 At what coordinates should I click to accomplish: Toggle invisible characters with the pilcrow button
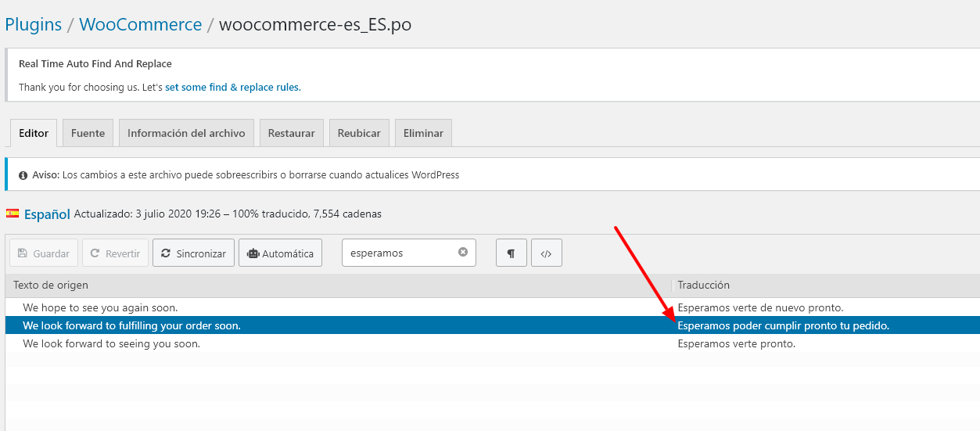pyautogui.click(x=512, y=253)
